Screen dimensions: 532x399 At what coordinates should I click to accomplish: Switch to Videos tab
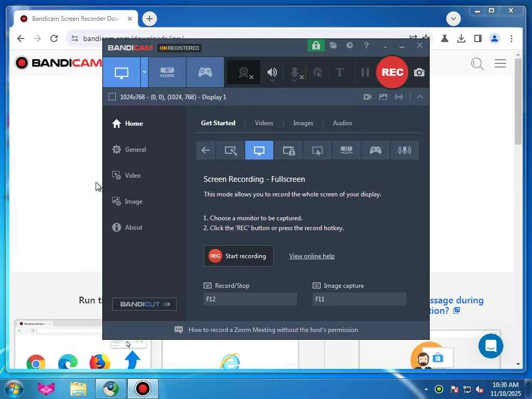[264, 123]
